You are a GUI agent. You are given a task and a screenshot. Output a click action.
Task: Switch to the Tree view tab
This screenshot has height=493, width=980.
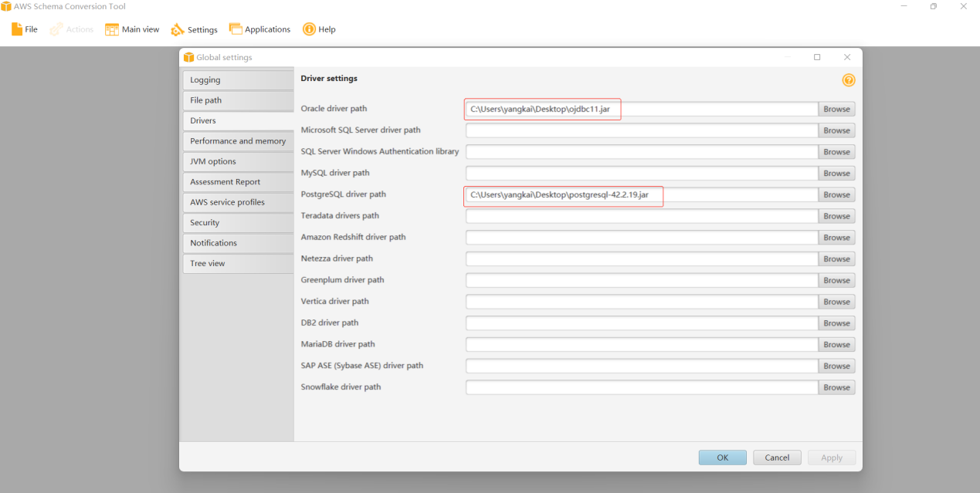[x=237, y=264]
